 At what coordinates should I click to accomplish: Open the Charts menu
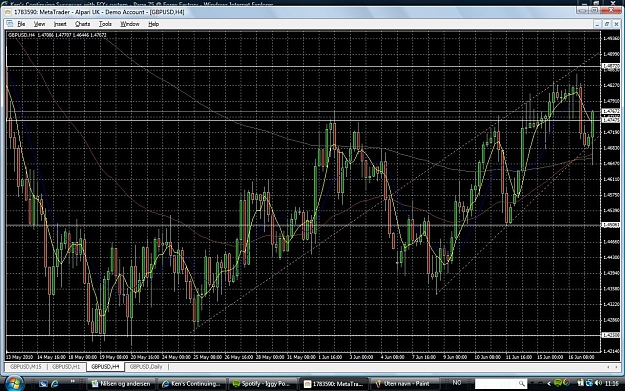83,24
